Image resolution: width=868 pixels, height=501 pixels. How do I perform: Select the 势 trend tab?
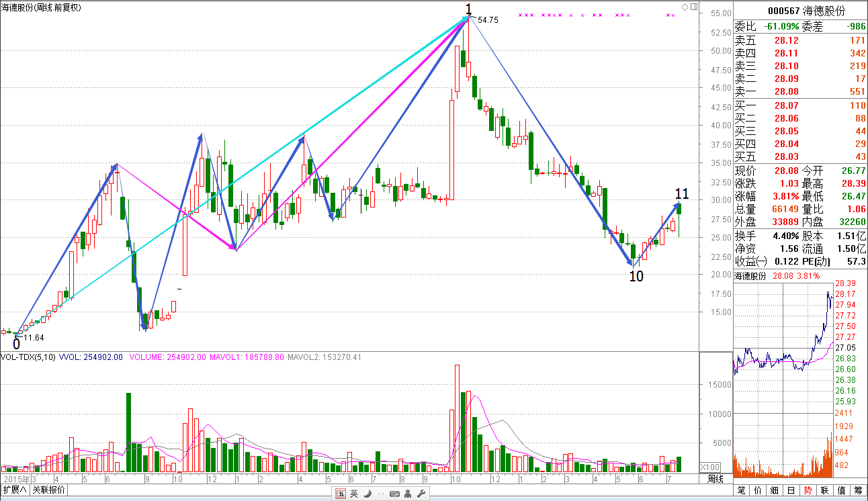(809, 490)
